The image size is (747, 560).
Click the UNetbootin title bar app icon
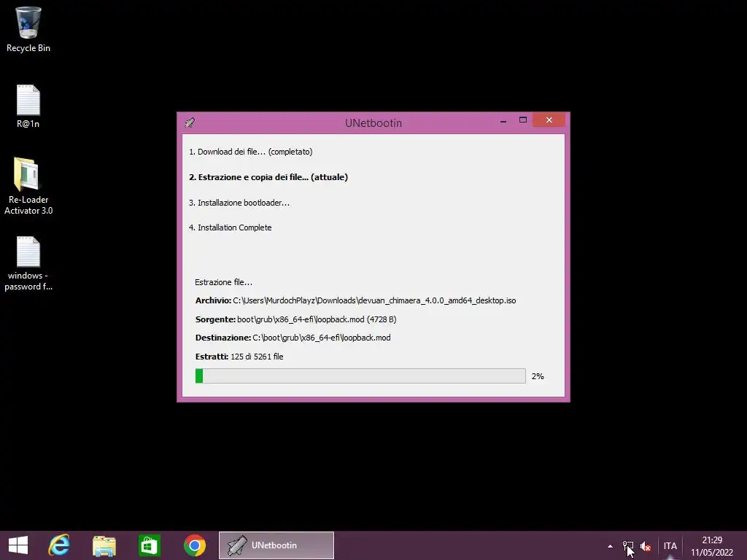(190, 122)
